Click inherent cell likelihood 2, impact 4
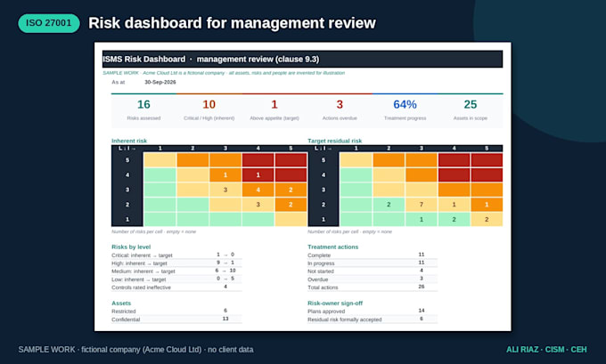606x364 pixels. coord(258,205)
